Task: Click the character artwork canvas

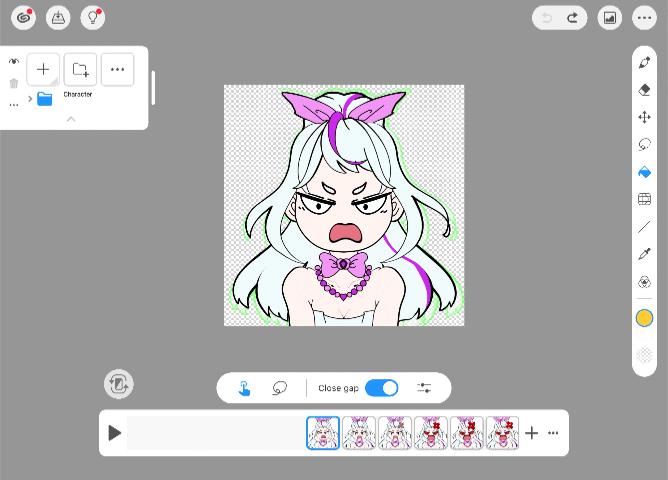Action: click(344, 205)
